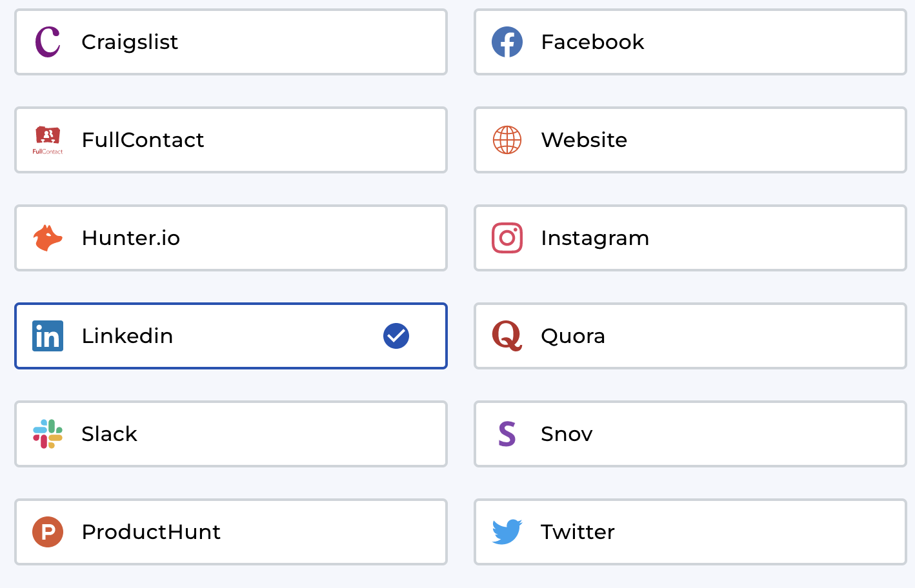Select the Snov text label
This screenshot has width=915, height=588.
(x=567, y=434)
